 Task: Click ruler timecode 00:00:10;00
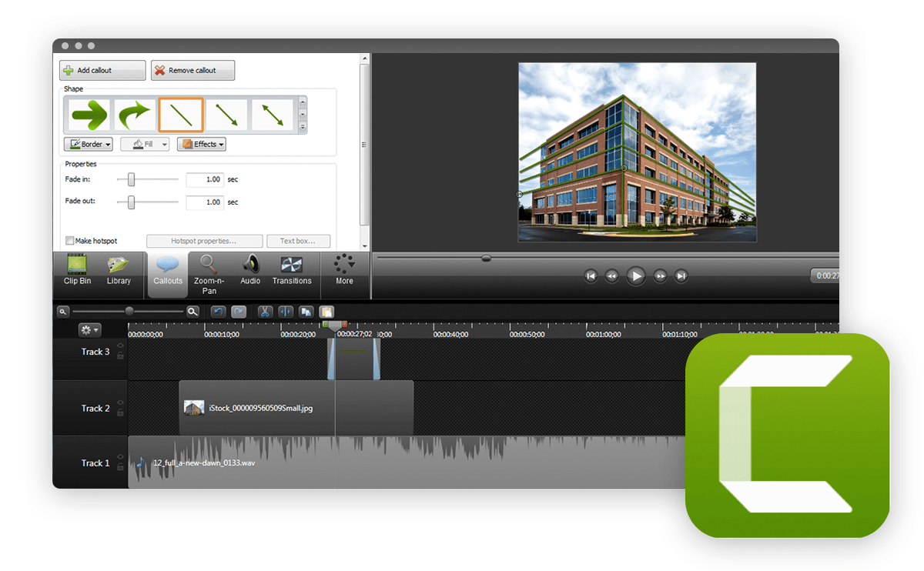[222, 335]
